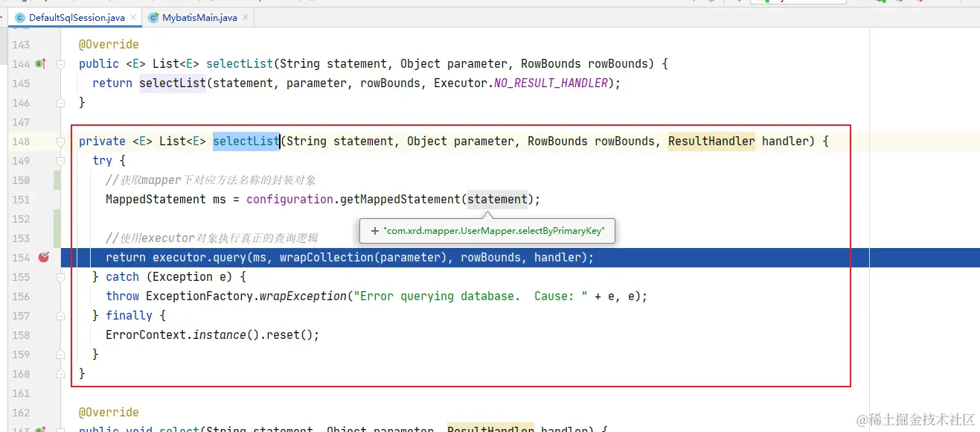Click line number 161 in the gutter
980x432 pixels.
pyautogui.click(x=21, y=393)
